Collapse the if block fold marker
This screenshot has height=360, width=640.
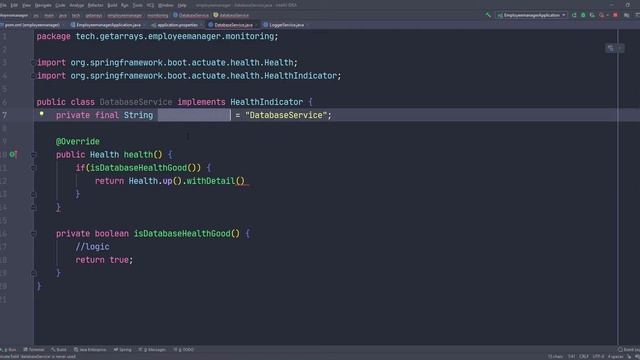pos(33,168)
